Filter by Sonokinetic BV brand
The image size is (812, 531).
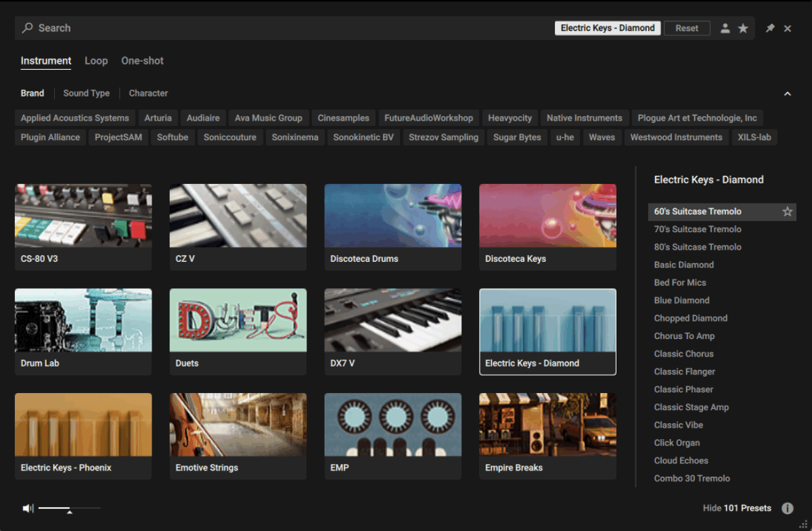(363, 137)
